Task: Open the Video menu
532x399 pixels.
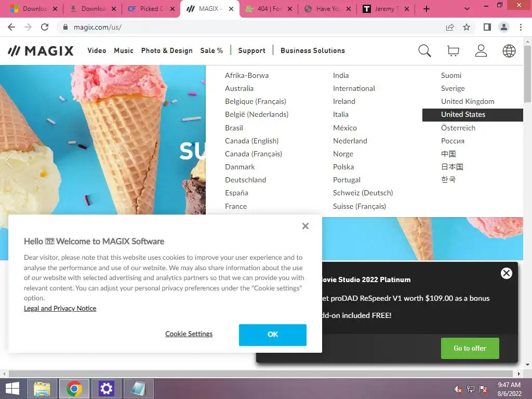Action: (x=97, y=50)
